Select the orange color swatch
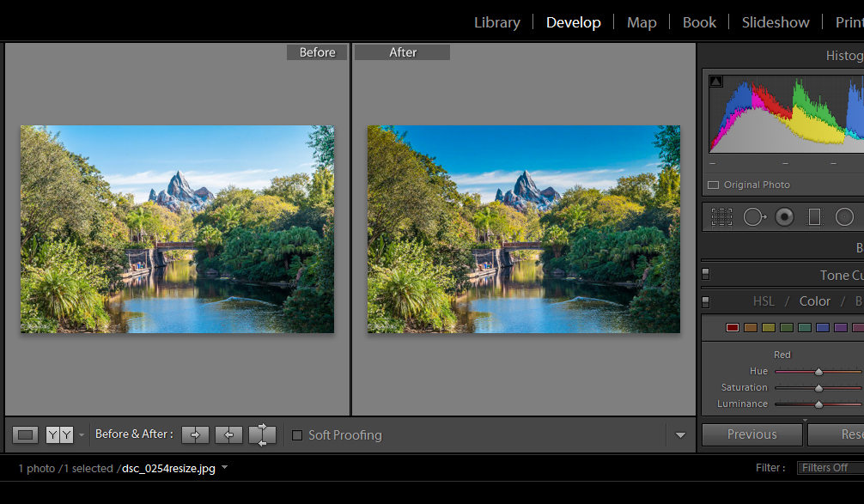864x504 pixels. coord(751,328)
